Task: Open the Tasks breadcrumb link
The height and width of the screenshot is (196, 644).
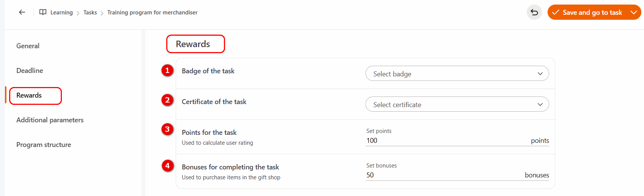Action: click(x=90, y=13)
